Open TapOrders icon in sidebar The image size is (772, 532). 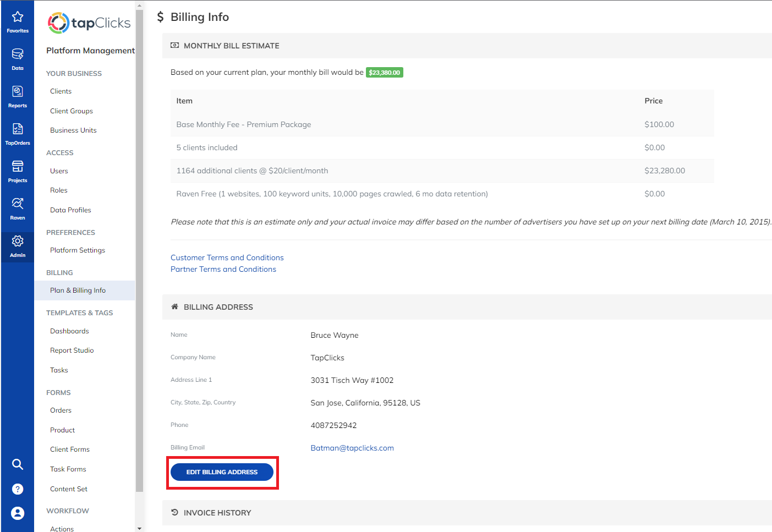[18, 129]
